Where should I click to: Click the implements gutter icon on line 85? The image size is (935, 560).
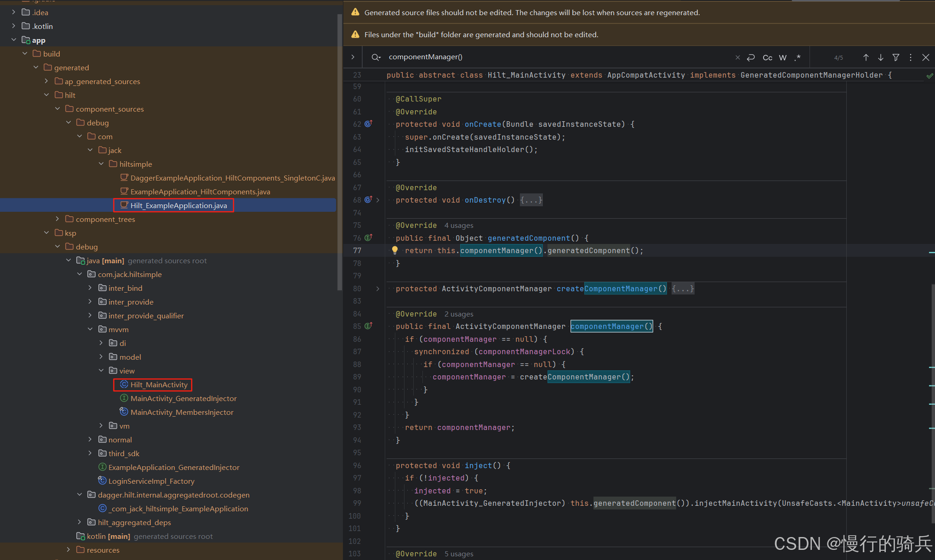[368, 326]
